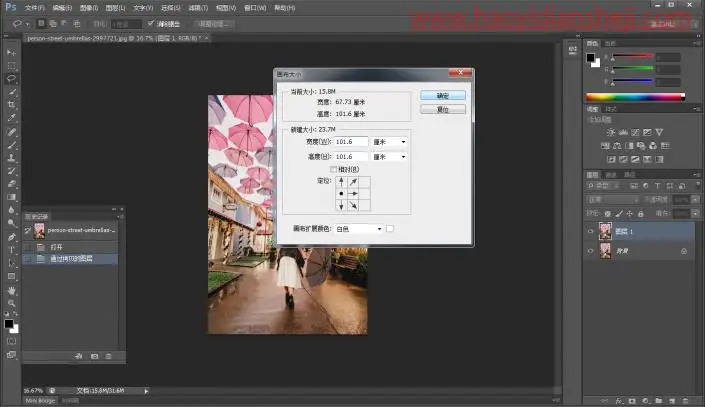The image size is (705, 407).
Task: Open Mini Bridge tab at bottom
Action: pos(40,400)
